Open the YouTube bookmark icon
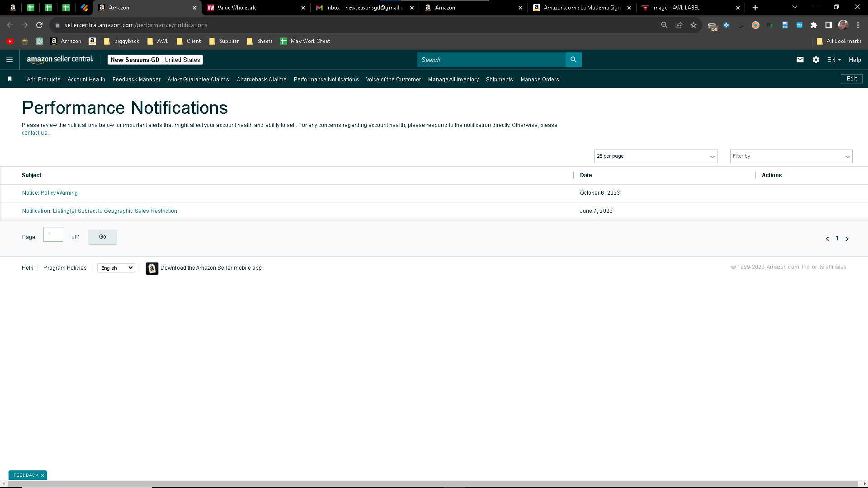Image resolution: width=868 pixels, height=488 pixels. (x=10, y=41)
